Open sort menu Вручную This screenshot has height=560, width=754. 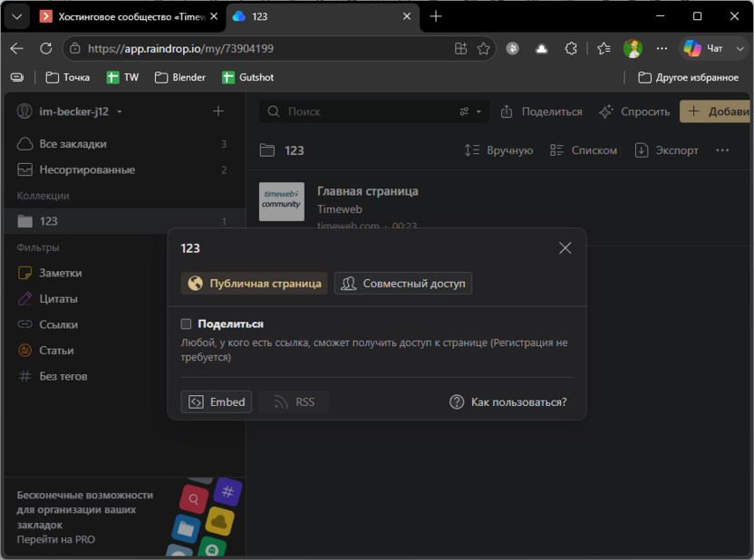(x=498, y=150)
